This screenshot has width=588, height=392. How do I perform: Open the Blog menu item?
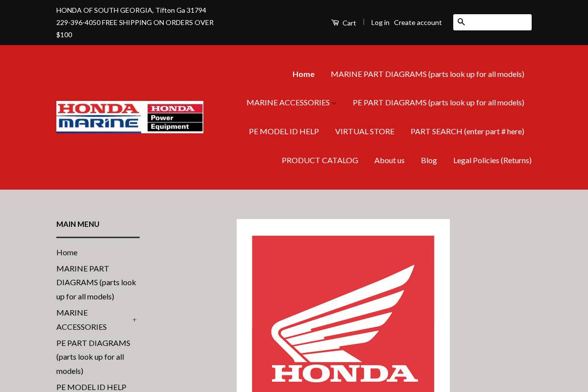(x=429, y=160)
